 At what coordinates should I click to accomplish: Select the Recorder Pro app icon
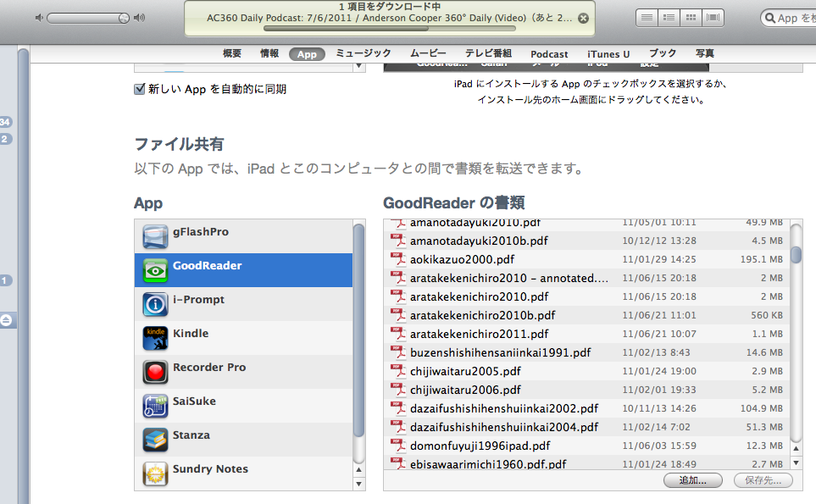click(x=155, y=372)
